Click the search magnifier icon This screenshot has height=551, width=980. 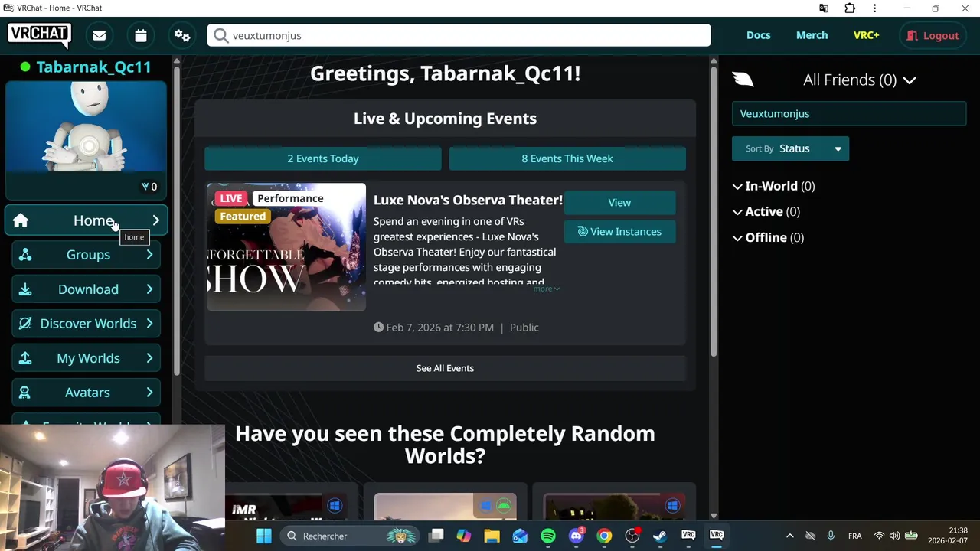coord(221,35)
